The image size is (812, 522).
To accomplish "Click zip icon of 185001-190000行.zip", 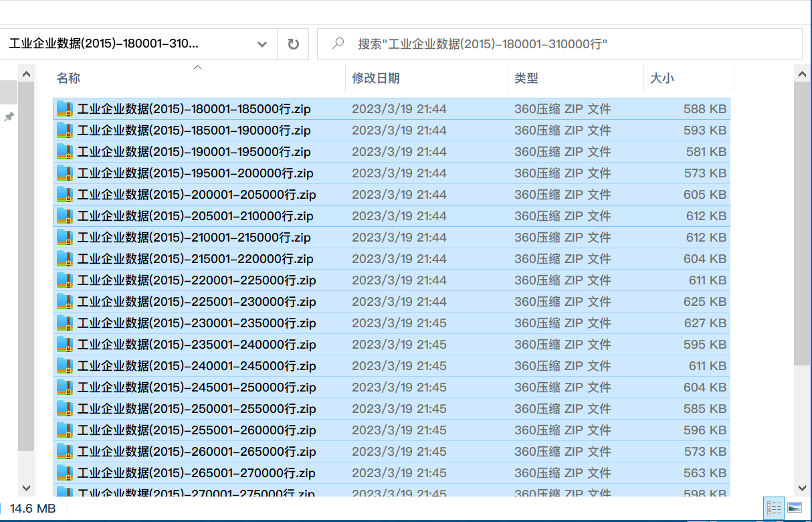I will click(x=64, y=130).
